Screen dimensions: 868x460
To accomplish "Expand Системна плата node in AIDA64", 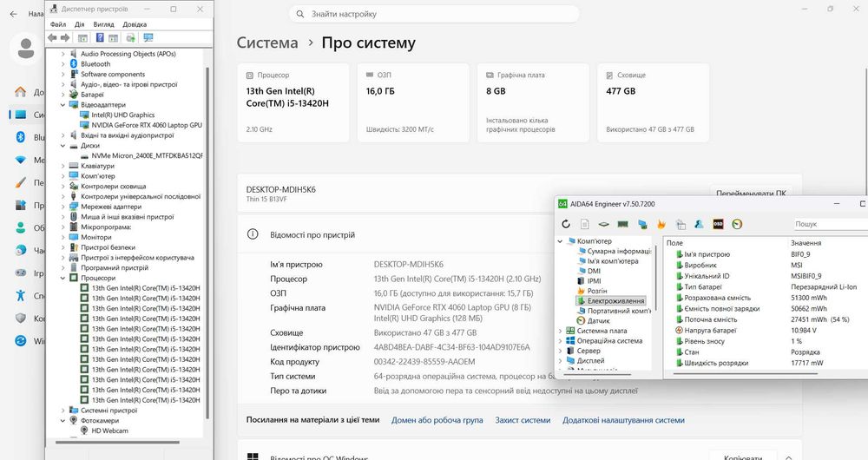I will click(560, 331).
